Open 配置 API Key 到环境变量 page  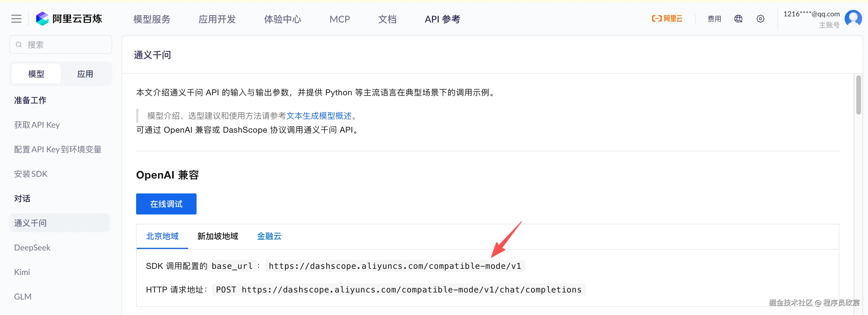pos(58,149)
